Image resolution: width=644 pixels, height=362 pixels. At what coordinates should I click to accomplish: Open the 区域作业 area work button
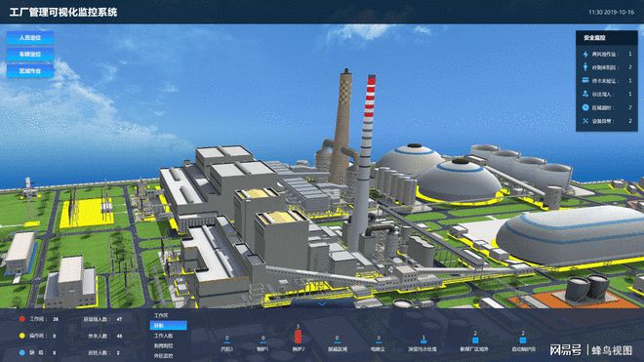pyautogui.click(x=30, y=71)
